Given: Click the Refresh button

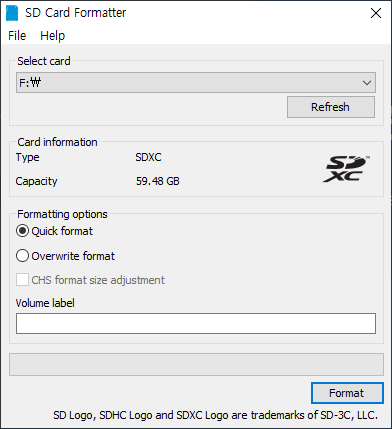Looking at the screenshot, I should pos(331,107).
